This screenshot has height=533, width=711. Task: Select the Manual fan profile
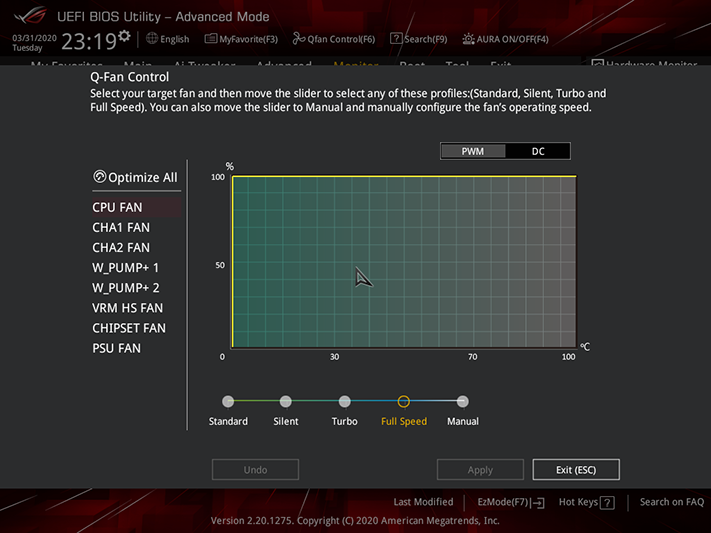463,401
